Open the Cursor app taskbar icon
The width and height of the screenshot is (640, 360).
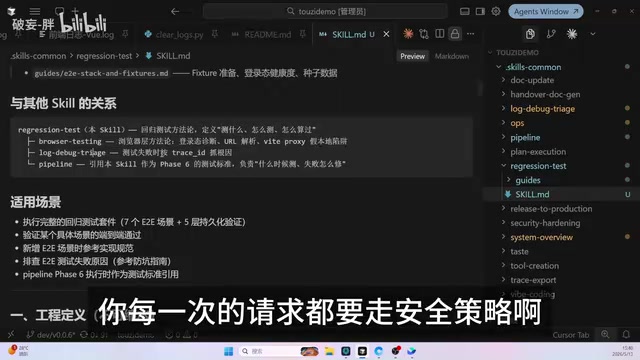pyautogui.click(x=362, y=351)
